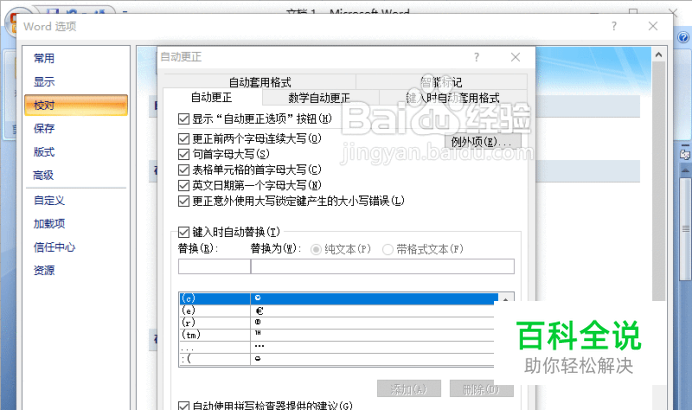The image size is (692, 410).
Task: Switch to 智能标记 tab
Action: tap(441, 82)
